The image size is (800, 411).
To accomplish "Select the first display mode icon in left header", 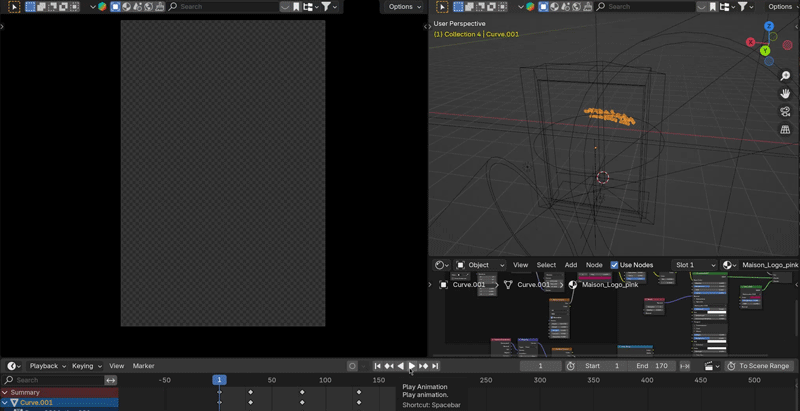I will click(115, 7).
